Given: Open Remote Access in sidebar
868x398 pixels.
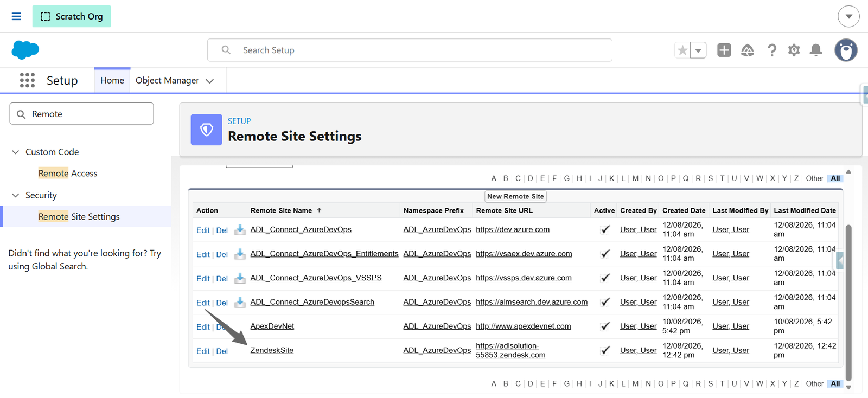Looking at the screenshot, I should 68,174.
